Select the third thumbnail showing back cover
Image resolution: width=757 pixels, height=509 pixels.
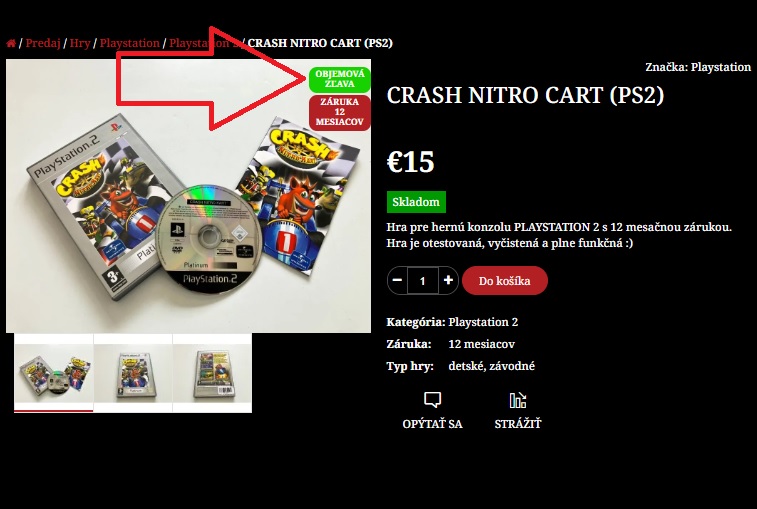(x=212, y=373)
